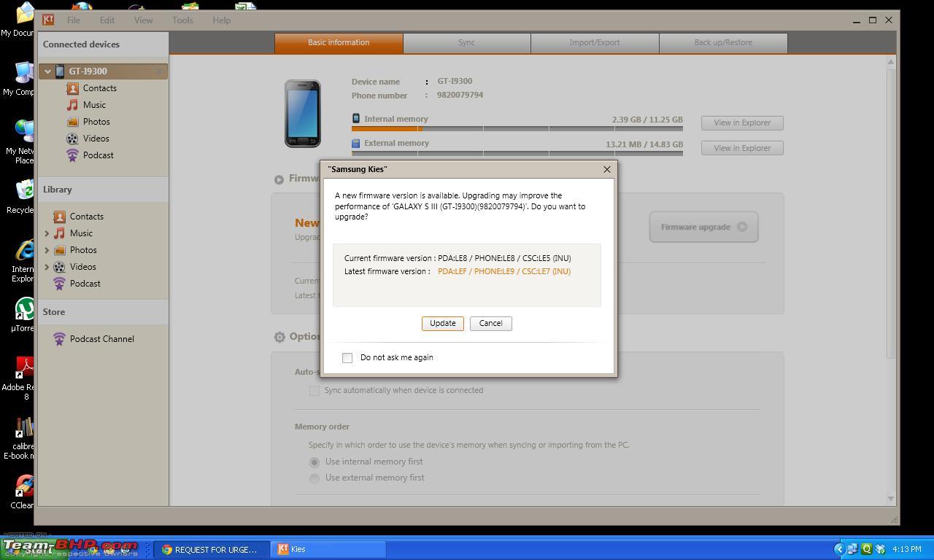Click Memory order heading

[322, 427]
